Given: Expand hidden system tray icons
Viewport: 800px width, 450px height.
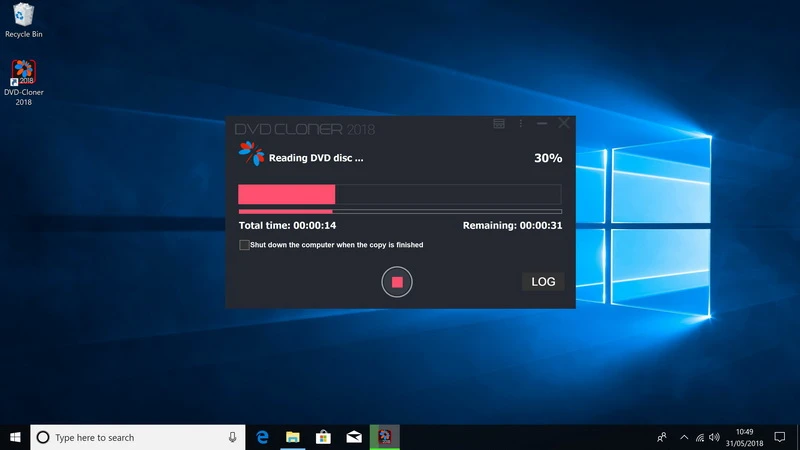Looking at the screenshot, I should point(684,437).
